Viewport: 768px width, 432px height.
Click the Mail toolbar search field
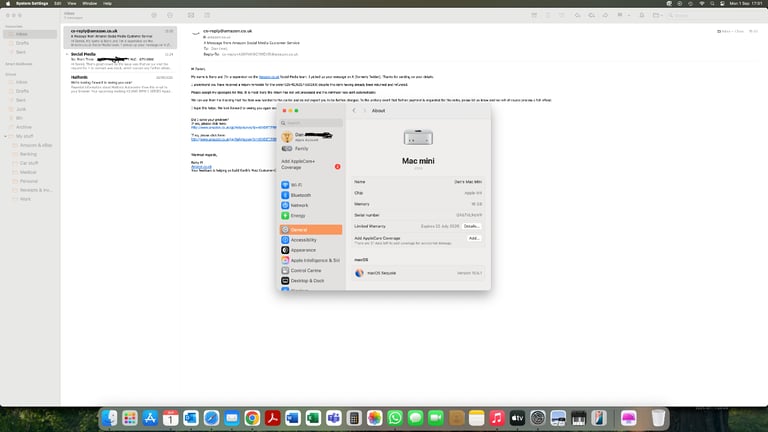(x=714, y=15)
